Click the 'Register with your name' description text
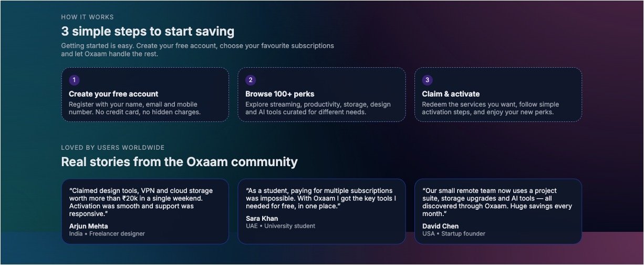644x265 pixels. pos(134,108)
